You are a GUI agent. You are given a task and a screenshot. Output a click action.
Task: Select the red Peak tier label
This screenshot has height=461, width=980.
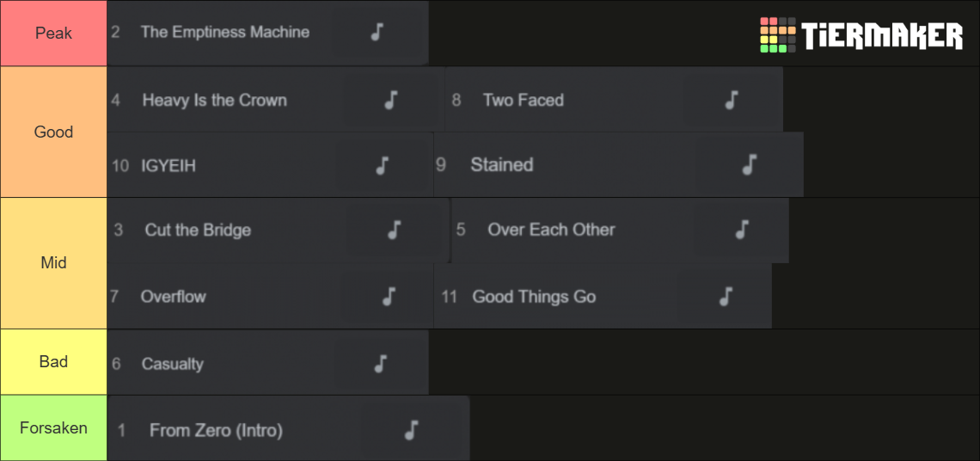[54, 34]
